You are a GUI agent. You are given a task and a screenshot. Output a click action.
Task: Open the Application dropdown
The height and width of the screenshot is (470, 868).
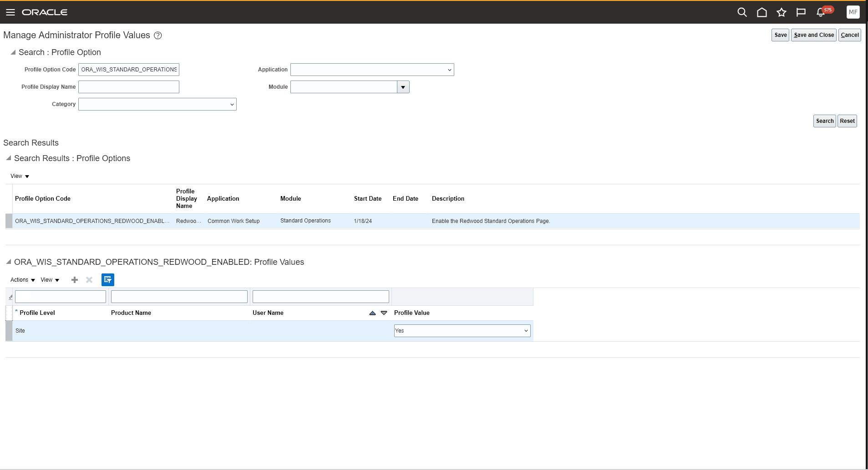pos(449,69)
